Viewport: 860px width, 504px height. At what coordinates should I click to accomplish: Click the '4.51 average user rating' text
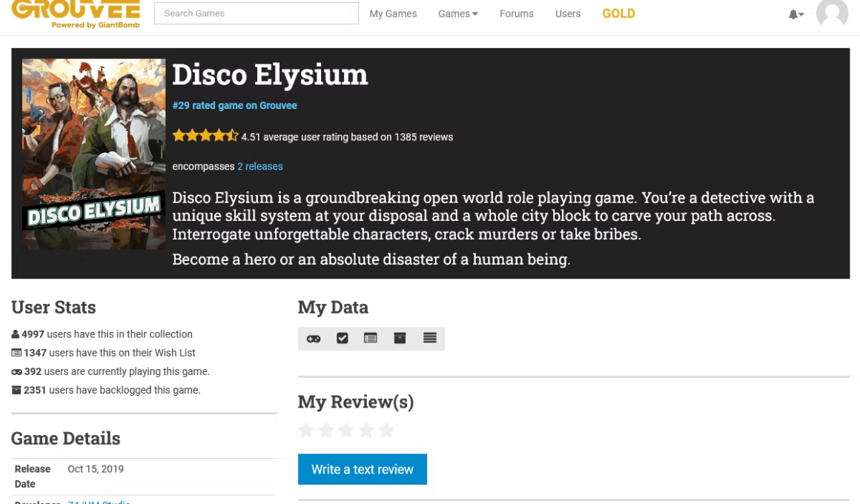pyautogui.click(x=347, y=137)
